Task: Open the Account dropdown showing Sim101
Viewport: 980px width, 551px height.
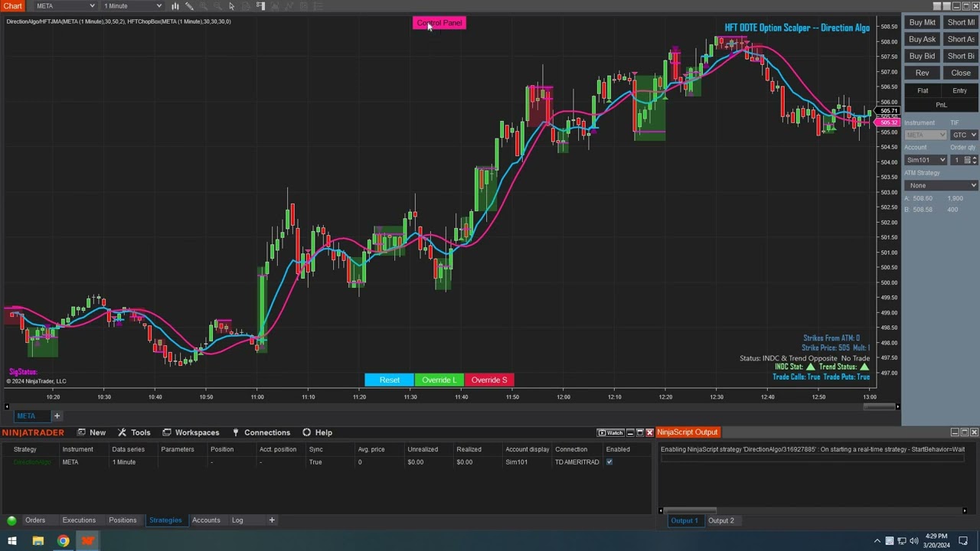Action: (926, 160)
